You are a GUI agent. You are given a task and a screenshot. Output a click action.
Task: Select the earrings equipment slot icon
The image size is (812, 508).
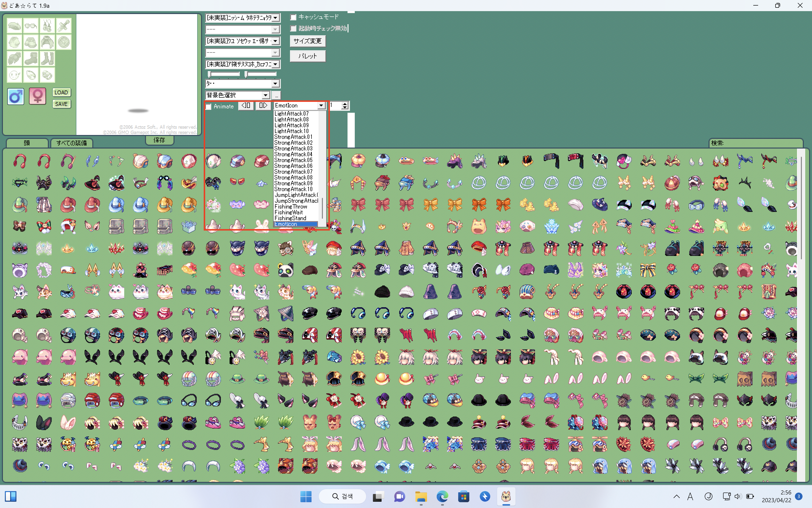click(47, 26)
